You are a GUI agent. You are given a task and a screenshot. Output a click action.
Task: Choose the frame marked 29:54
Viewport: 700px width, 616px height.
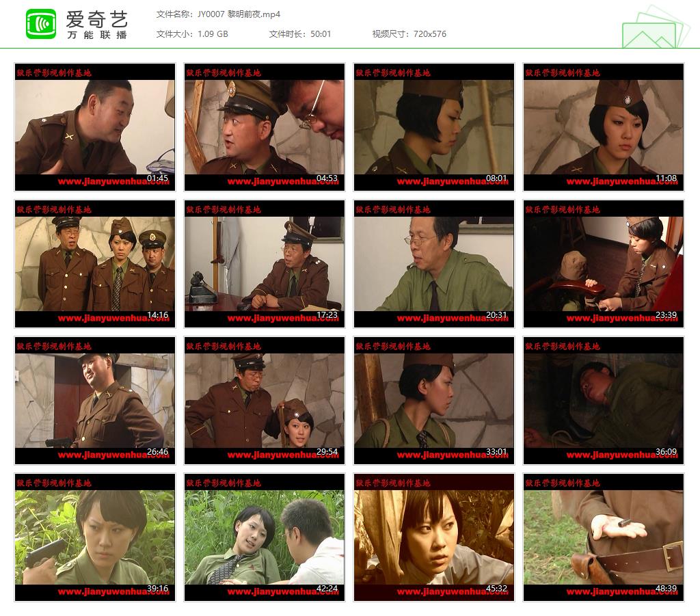(265, 401)
